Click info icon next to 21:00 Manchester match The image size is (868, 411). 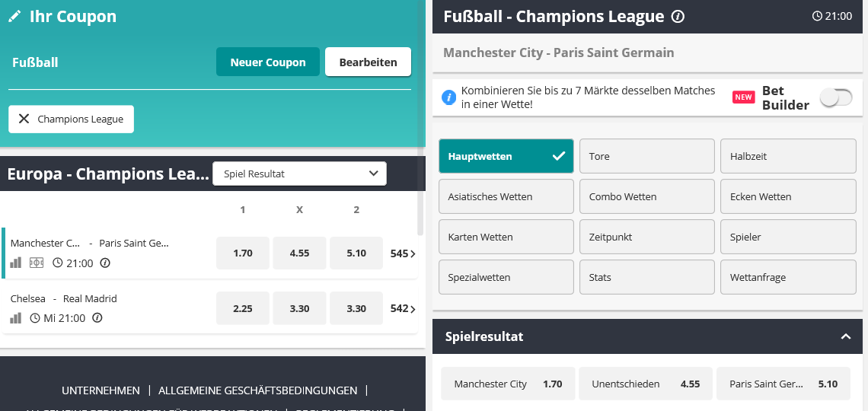click(x=104, y=263)
